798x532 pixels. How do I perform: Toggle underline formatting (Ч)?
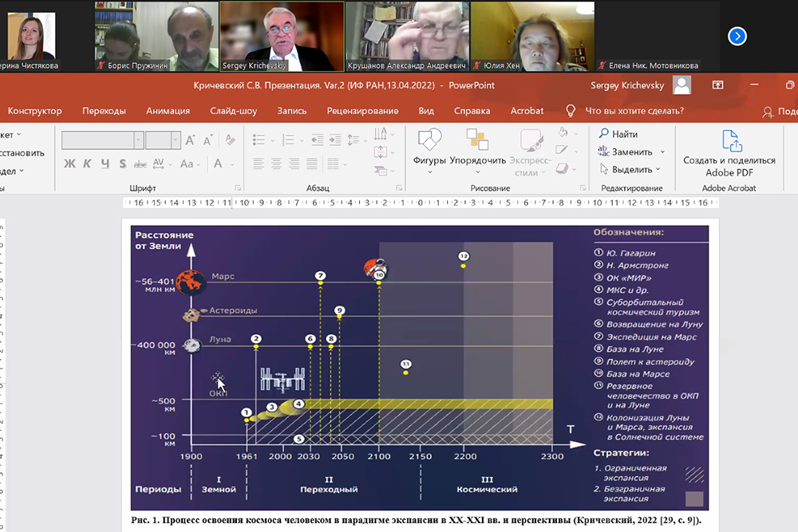coord(105,164)
